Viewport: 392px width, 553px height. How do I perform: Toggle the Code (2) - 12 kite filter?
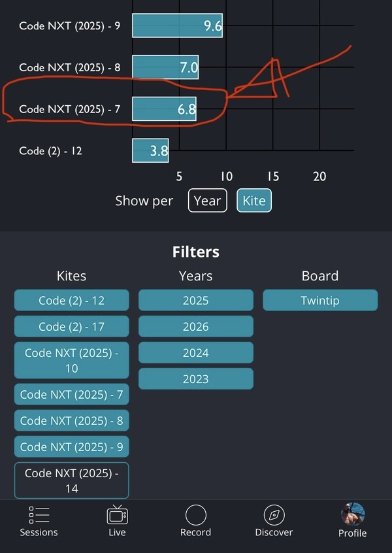click(x=71, y=301)
